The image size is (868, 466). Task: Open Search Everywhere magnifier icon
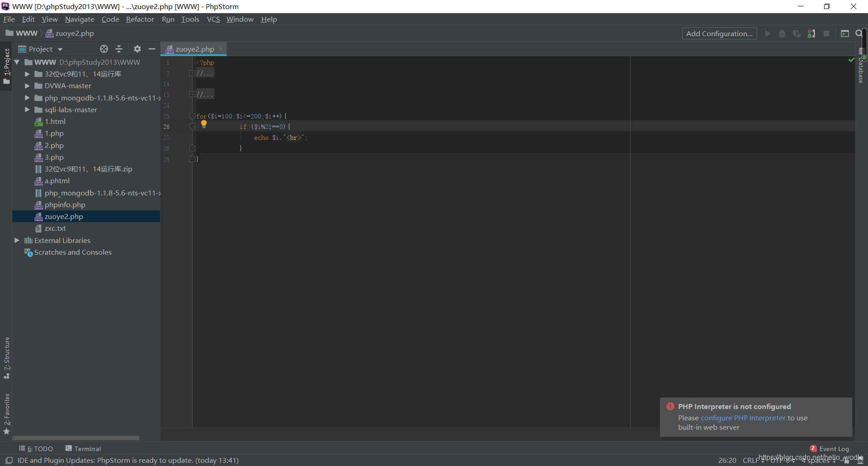(x=859, y=33)
